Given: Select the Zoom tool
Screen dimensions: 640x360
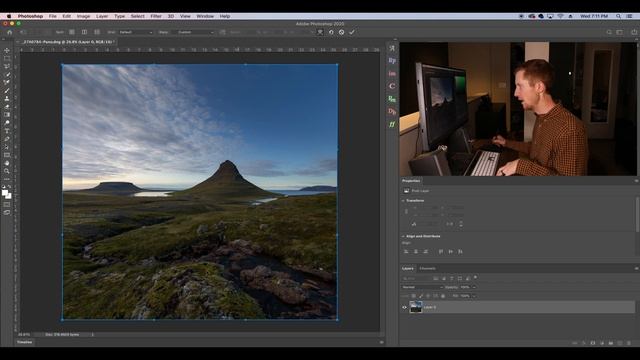Looking at the screenshot, I should point(7,171).
